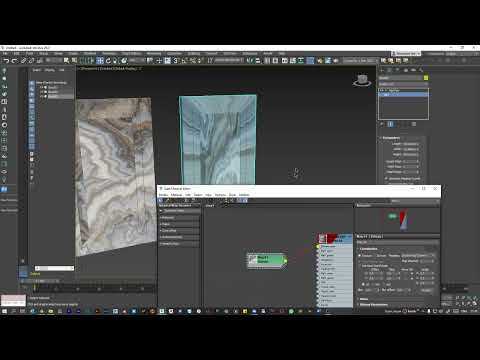Switch to the Display command panel tab
The width and height of the screenshot is (480, 360).
(413, 70)
